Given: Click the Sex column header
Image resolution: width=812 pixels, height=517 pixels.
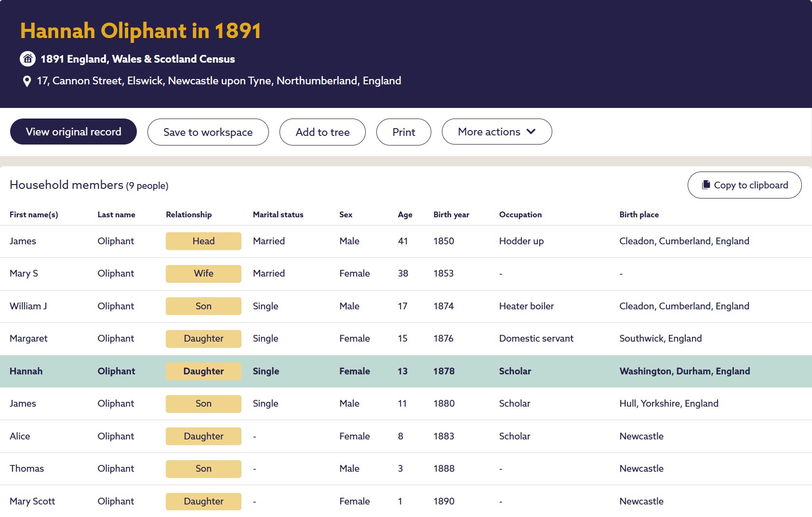Looking at the screenshot, I should [x=346, y=214].
